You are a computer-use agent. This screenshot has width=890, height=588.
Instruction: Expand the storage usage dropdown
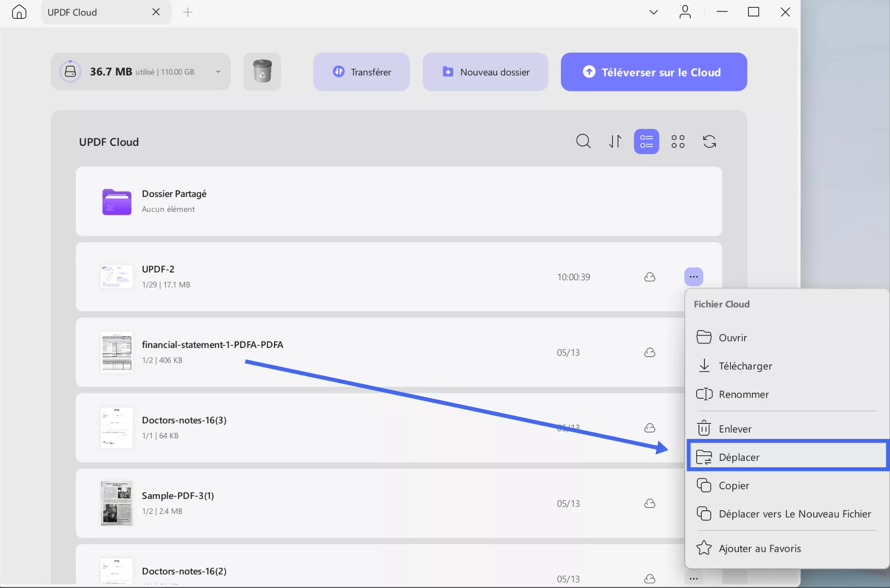coord(218,72)
